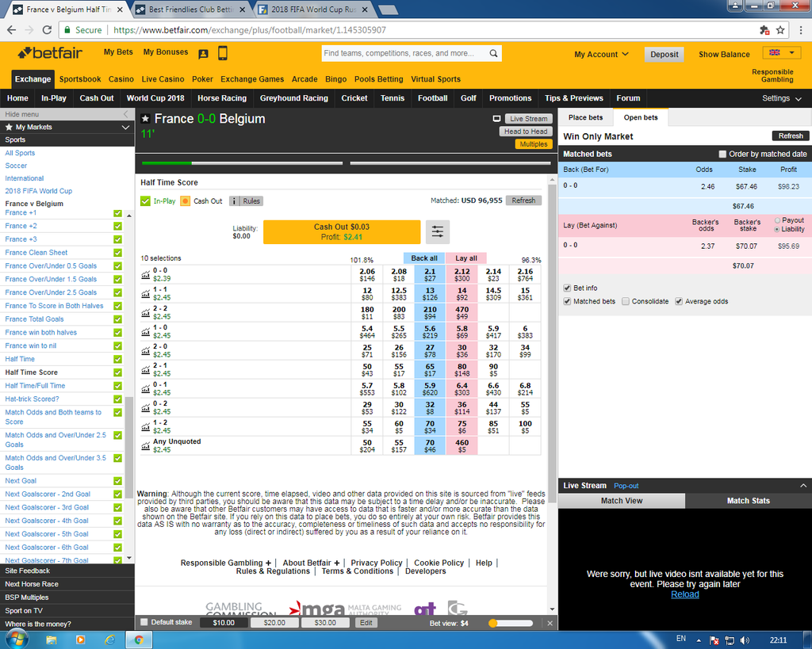The height and width of the screenshot is (649, 812).
Task: Open the graph icon for 1 - 2 selection
Action: click(146, 427)
